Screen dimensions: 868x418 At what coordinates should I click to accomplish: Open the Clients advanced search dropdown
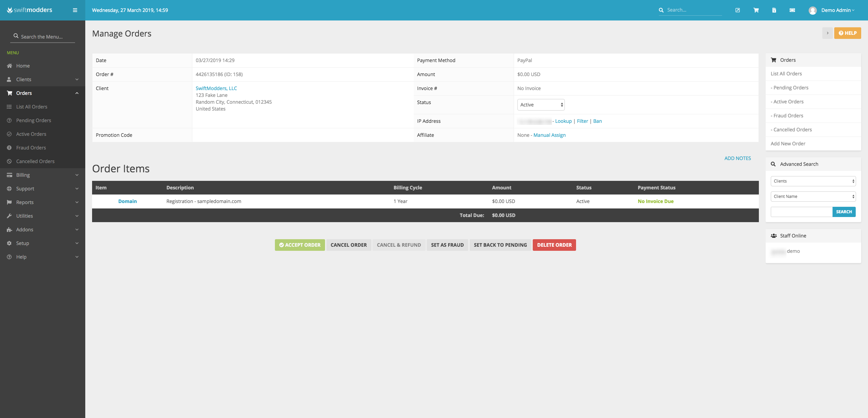pos(813,181)
